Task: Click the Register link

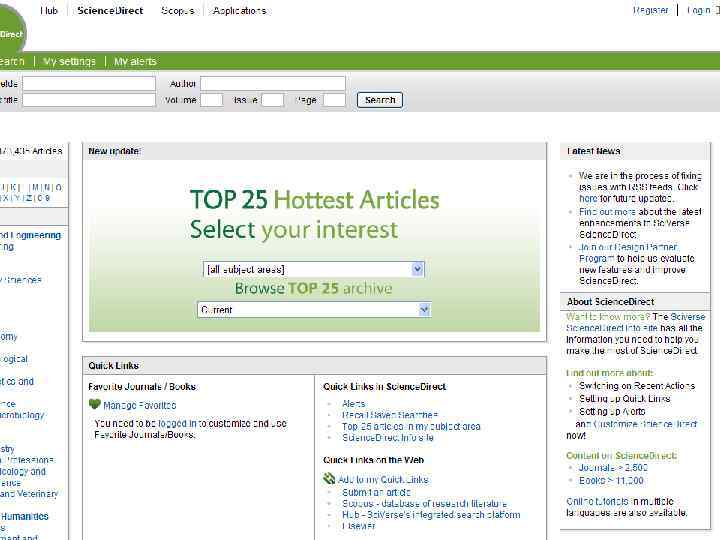Action: click(650, 10)
